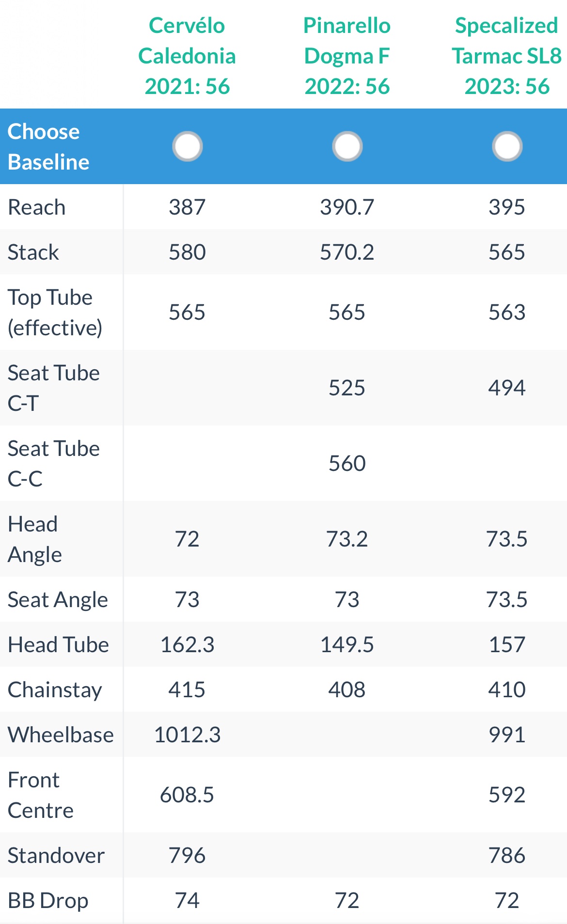Click the Choose Baseline header label
This screenshot has height=924, width=567.
tap(48, 146)
